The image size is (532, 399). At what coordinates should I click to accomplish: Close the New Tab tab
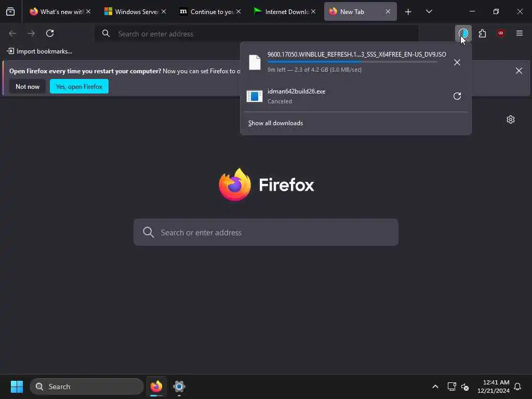tap(388, 11)
